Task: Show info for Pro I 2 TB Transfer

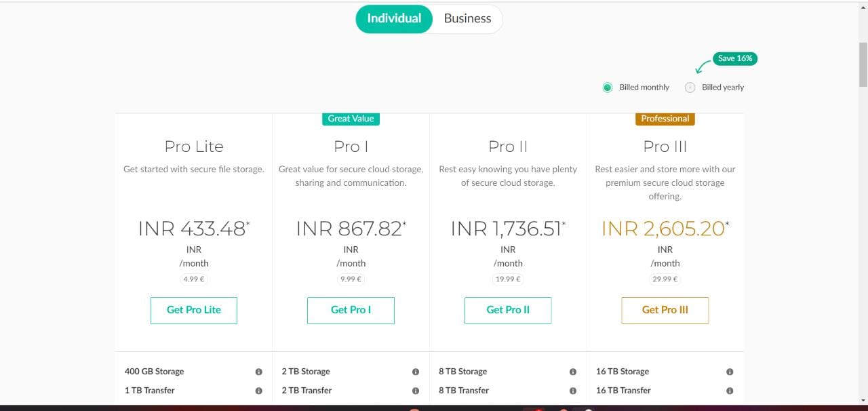Action: [416, 391]
